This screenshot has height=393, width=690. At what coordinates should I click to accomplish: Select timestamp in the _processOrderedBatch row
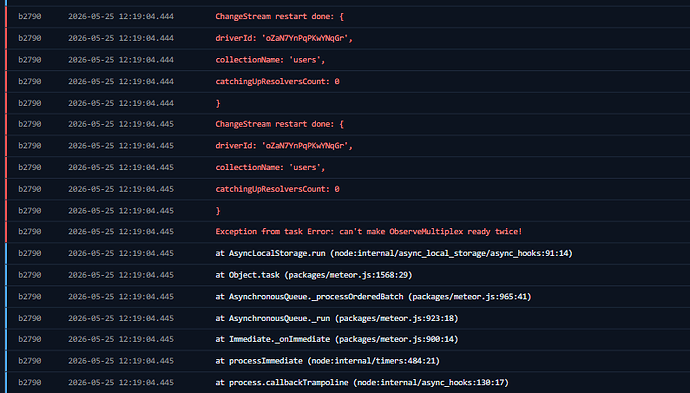pyautogui.click(x=121, y=296)
